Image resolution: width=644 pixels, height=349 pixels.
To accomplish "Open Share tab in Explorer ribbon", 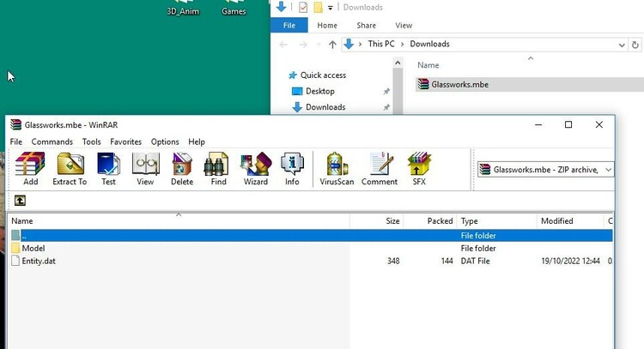I will tap(366, 26).
